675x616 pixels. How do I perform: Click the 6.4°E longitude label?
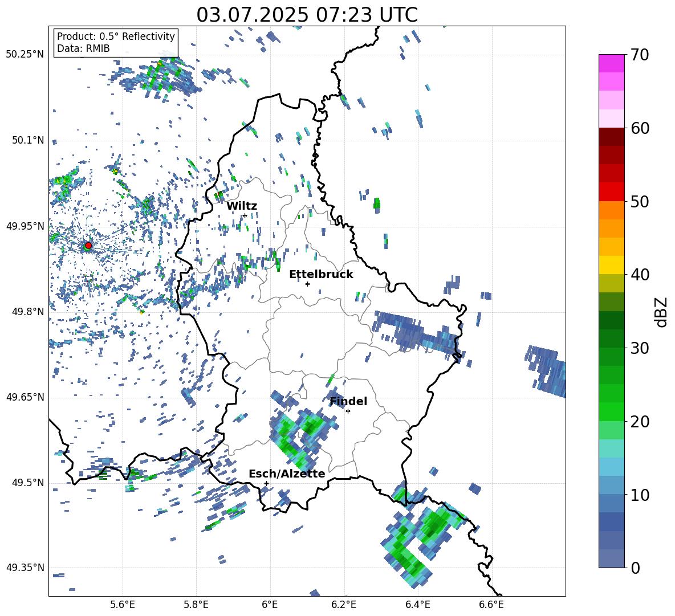pos(417,605)
